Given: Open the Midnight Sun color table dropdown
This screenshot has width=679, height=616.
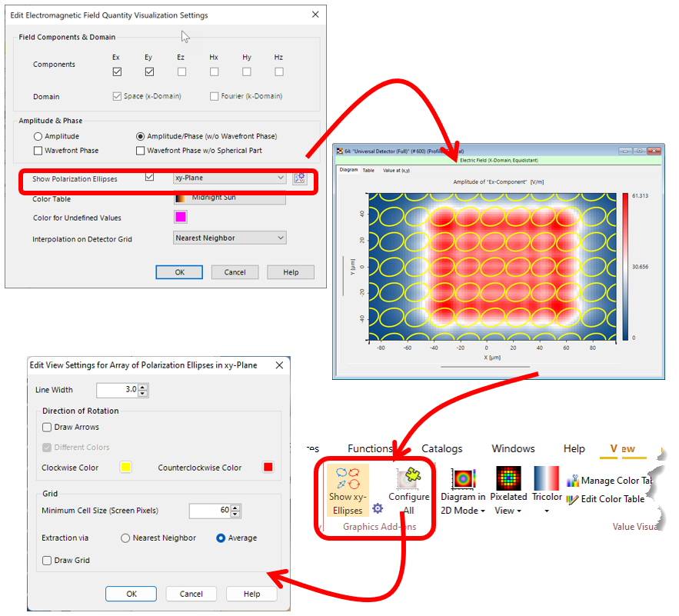Looking at the screenshot, I should [x=229, y=198].
